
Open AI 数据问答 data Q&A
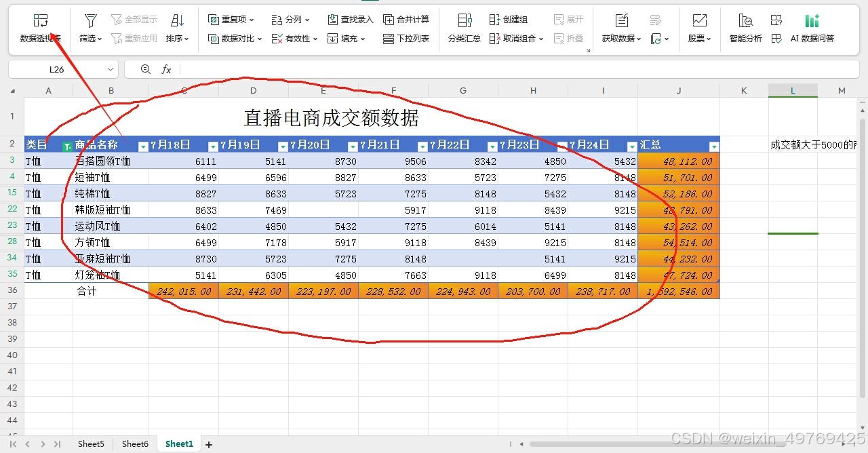click(812, 28)
